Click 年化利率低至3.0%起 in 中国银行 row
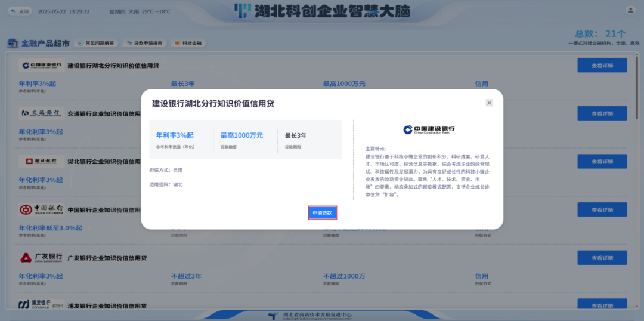The width and height of the screenshot is (644, 321). click(51, 228)
